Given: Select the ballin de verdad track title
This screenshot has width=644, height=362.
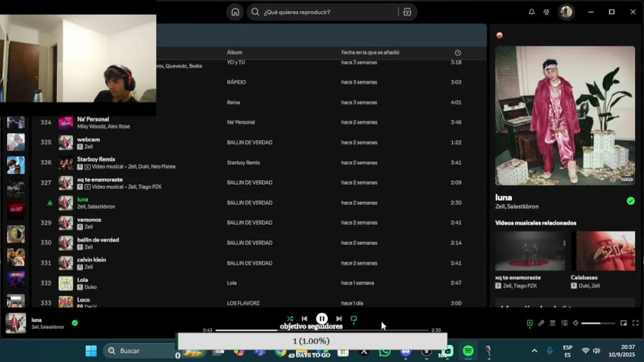Looking at the screenshot, I should point(98,240).
